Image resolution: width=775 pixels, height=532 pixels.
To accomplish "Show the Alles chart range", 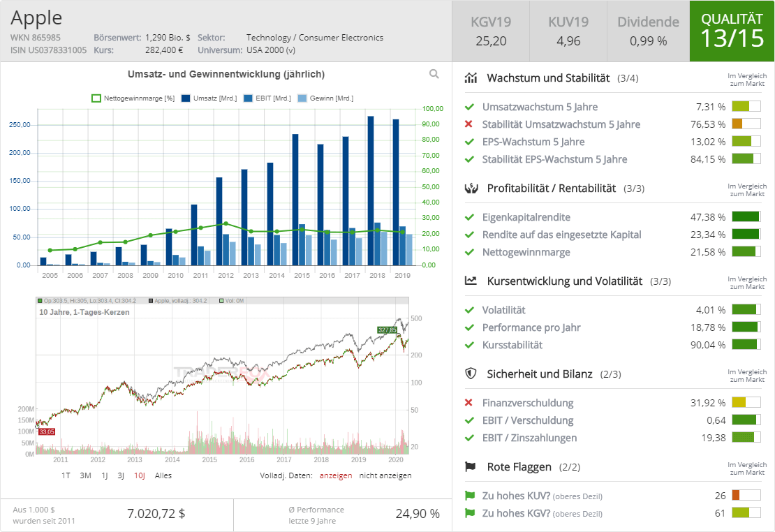I will tap(163, 475).
